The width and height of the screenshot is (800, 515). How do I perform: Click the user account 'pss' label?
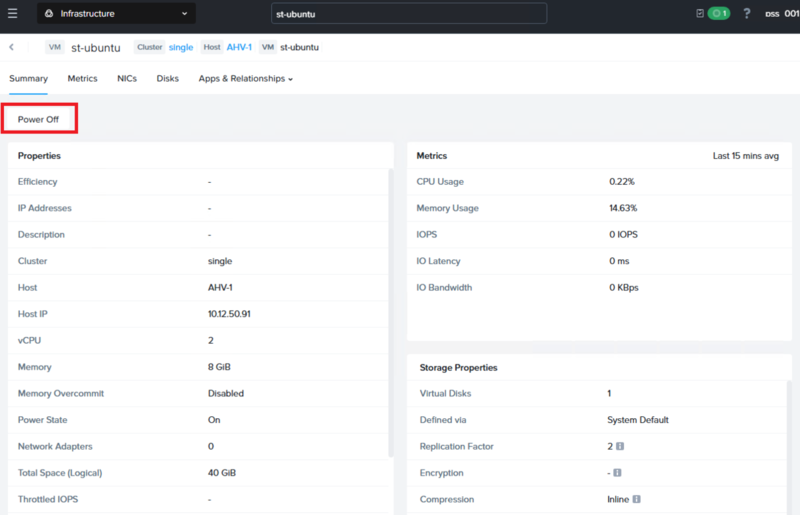772,14
